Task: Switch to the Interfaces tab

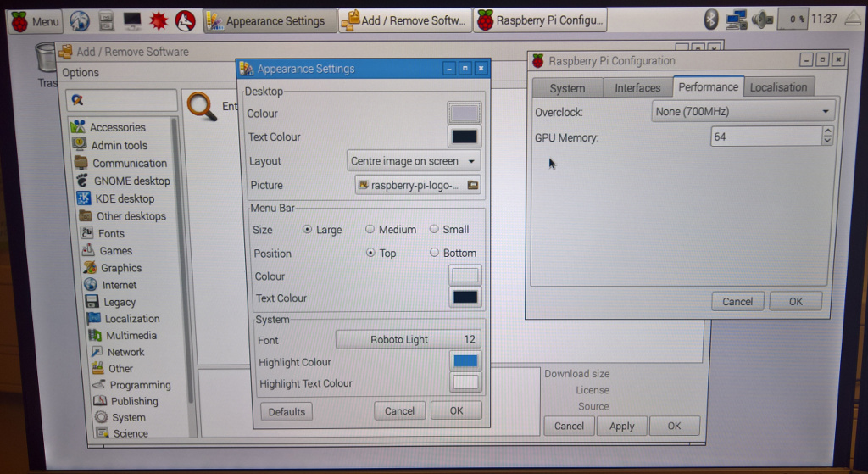Action: point(637,88)
